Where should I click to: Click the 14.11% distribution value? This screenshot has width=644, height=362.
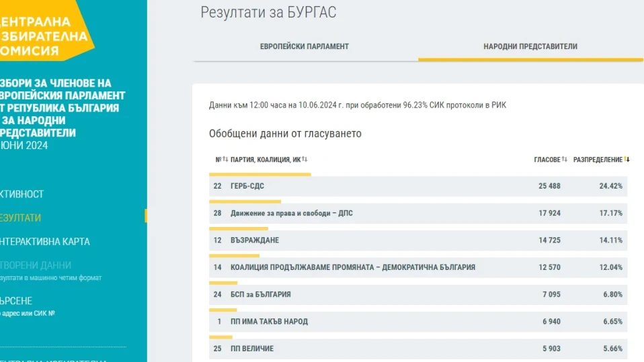click(611, 240)
